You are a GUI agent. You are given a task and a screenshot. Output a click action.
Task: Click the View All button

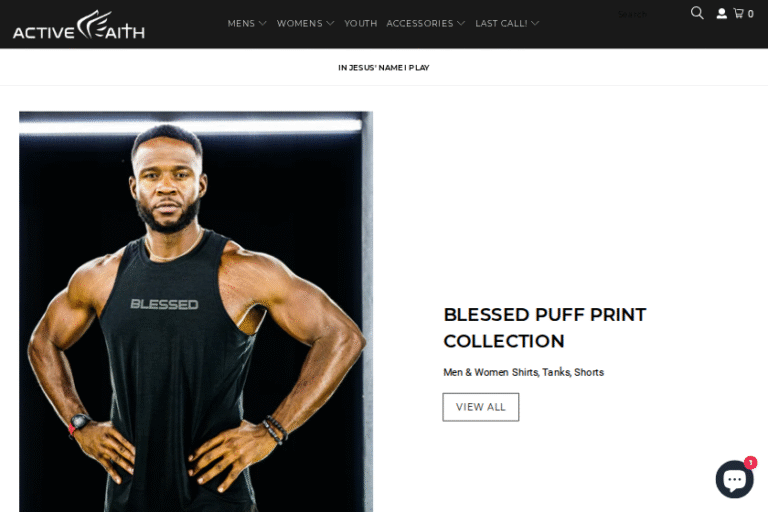tap(480, 407)
